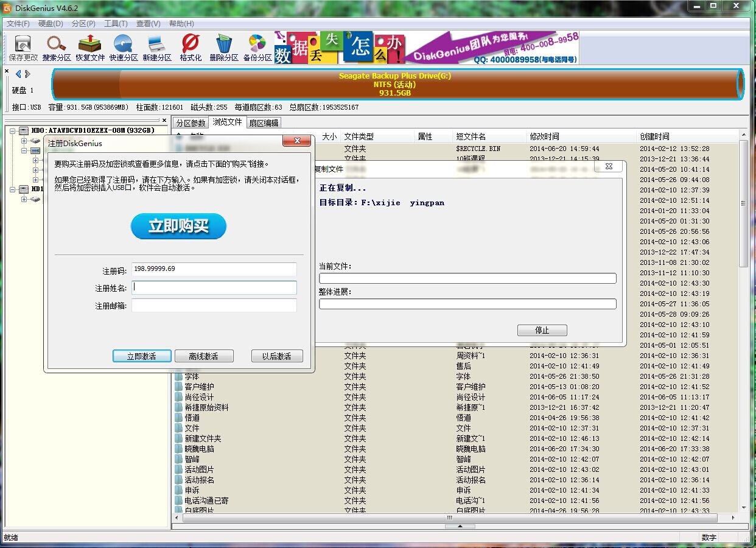The width and height of the screenshot is (756, 548).
Task: Open the 工具(T) menu
Action: pos(116,24)
